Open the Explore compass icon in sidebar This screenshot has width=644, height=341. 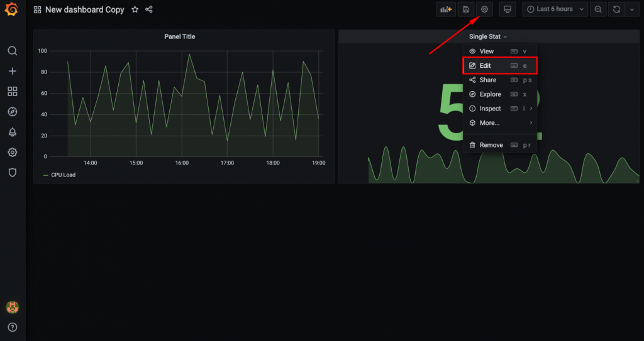click(12, 112)
